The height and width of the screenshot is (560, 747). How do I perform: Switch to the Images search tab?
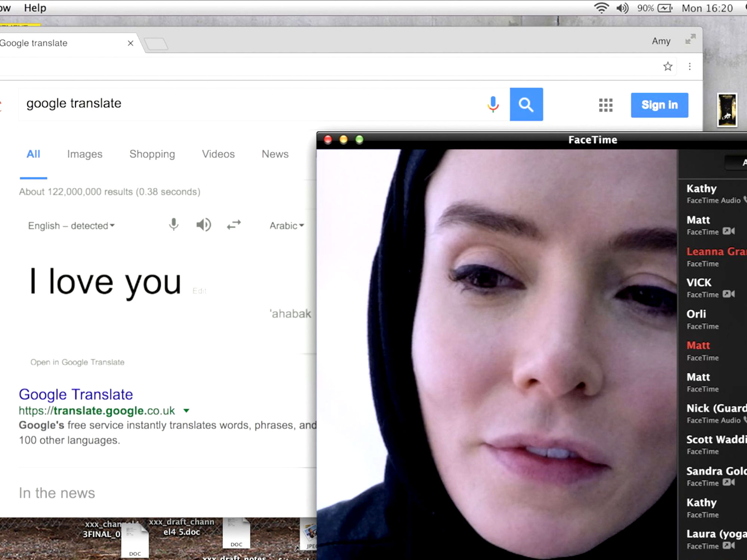(85, 154)
